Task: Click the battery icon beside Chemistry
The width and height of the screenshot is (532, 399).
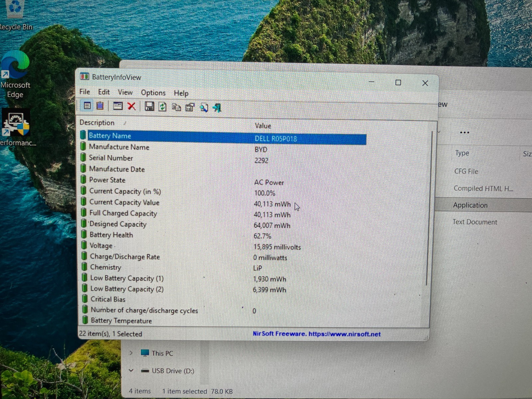Action: [84, 267]
